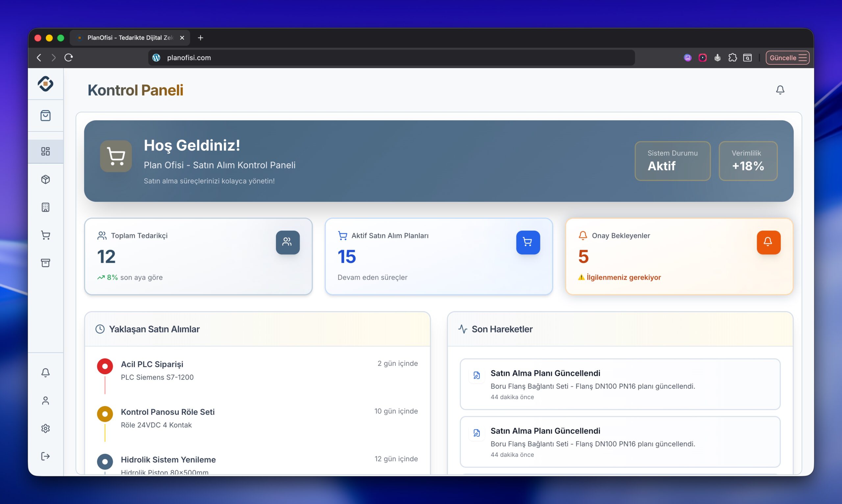Click the logout icon in sidebar
842x504 pixels.
[x=45, y=456]
